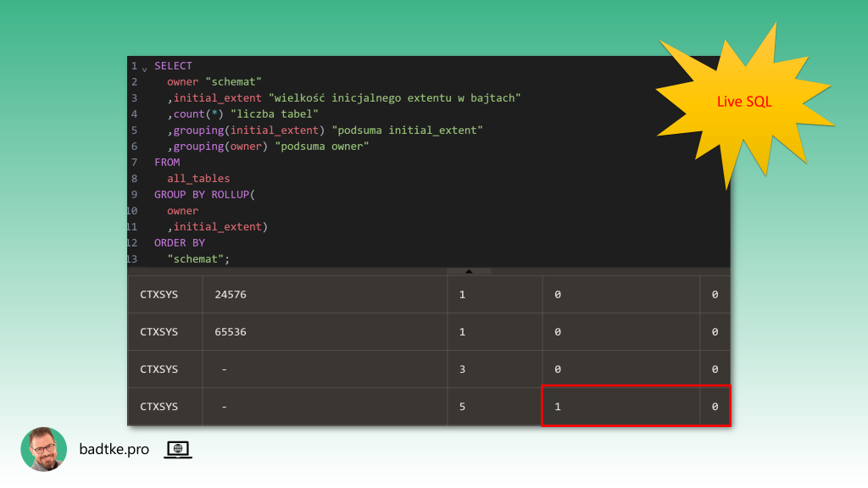Click CTXSYS in the last result row

tap(159, 407)
